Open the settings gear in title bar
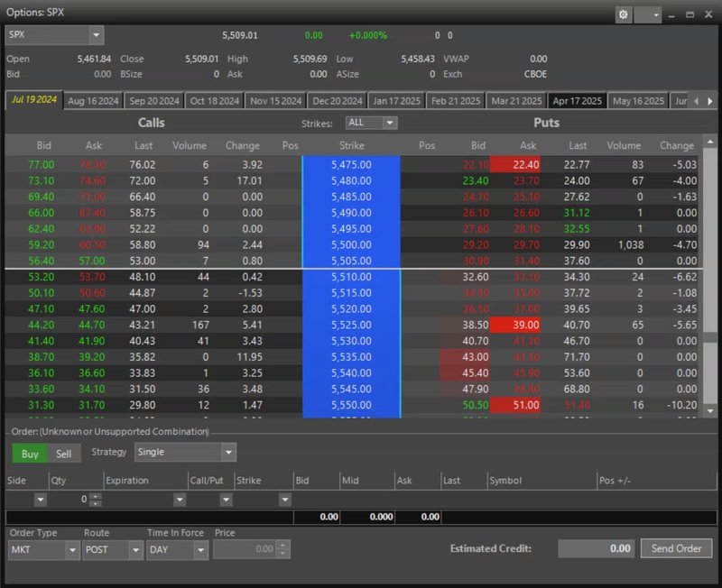This screenshot has height=588, width=722. tap(624, 15)
